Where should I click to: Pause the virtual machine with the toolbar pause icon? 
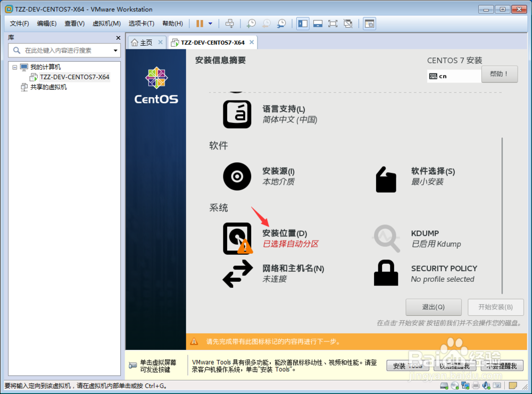coord(199,23)
